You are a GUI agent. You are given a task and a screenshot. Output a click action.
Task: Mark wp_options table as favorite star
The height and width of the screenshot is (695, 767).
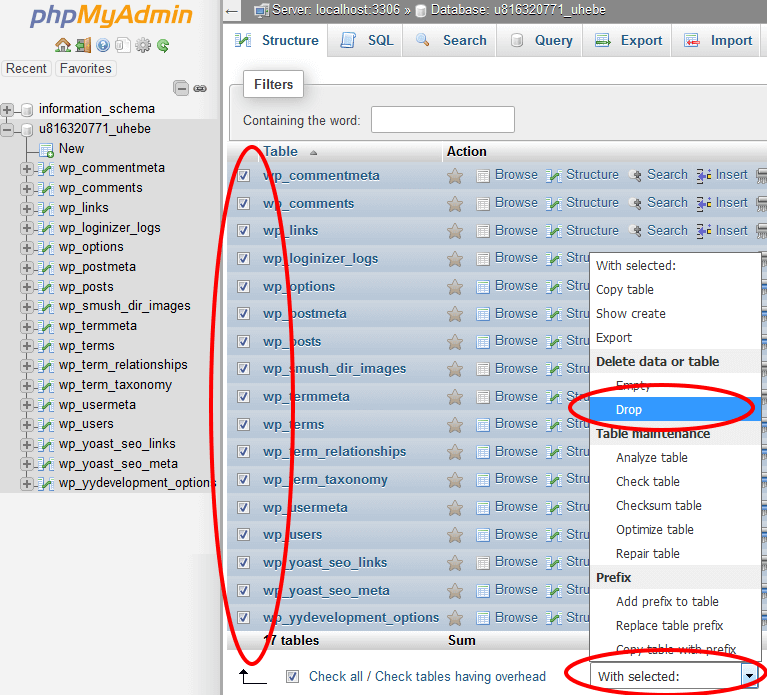pyautogui.click(x=455, y=287)
